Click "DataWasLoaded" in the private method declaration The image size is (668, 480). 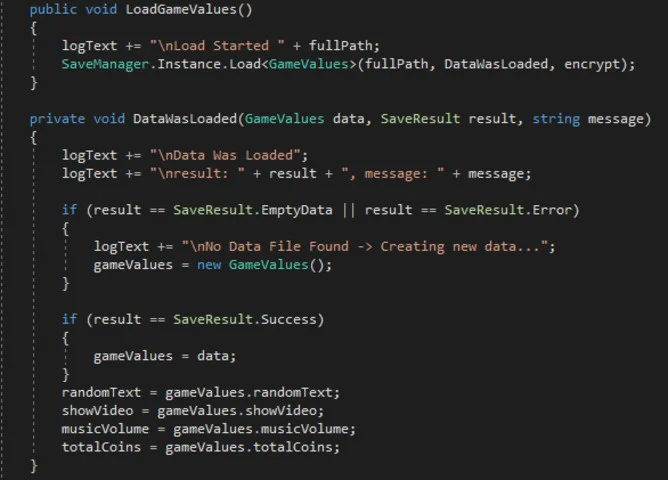click(185, 118)
